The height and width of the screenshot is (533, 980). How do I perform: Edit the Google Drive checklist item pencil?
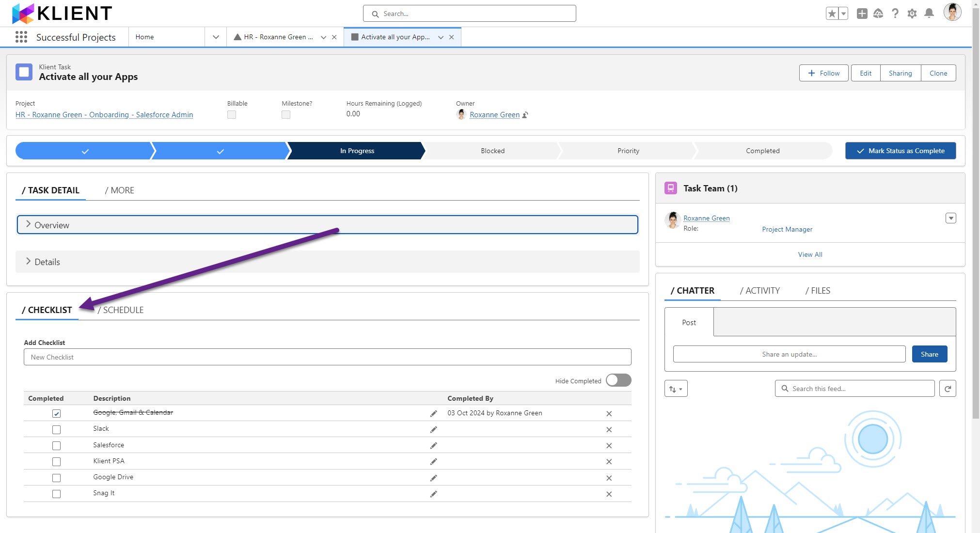click(433, 478)
